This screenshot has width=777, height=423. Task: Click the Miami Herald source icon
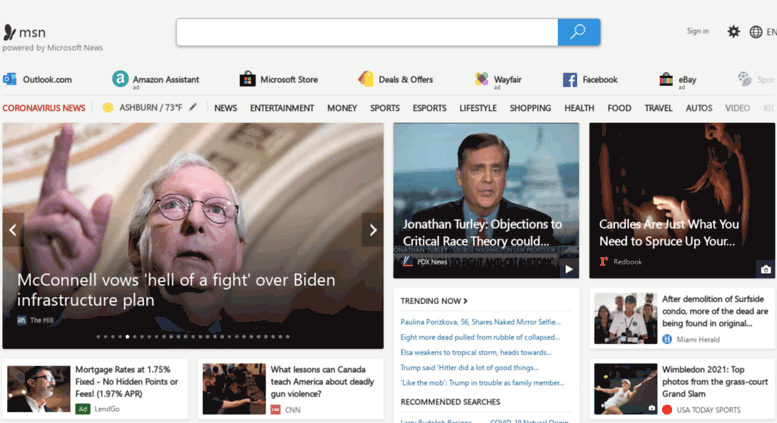coord(667,339)
